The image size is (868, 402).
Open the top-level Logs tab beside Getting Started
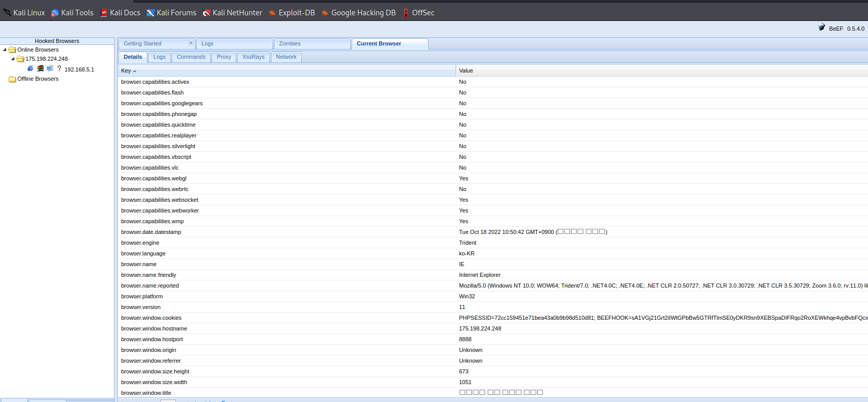point(235,44)
